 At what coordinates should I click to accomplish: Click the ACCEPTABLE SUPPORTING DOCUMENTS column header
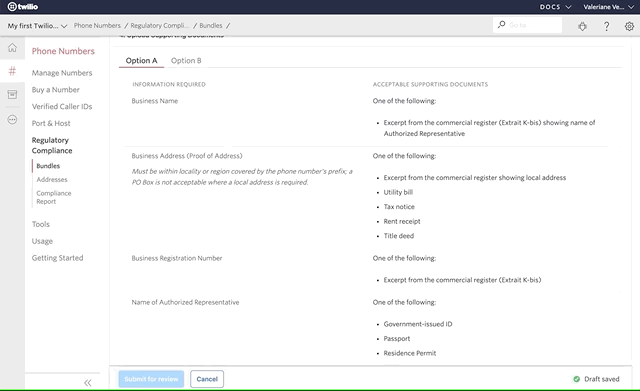[x=430, y=84]
